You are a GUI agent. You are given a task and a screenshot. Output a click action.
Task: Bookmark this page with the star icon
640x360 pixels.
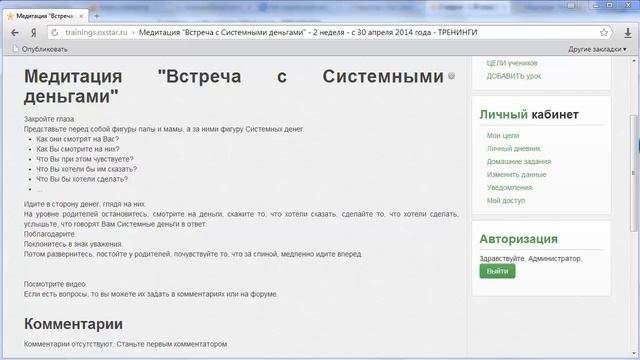(604, 33)
